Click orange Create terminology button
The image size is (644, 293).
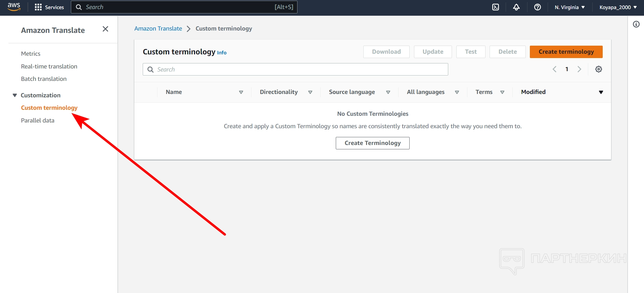(x=566, y=52)
